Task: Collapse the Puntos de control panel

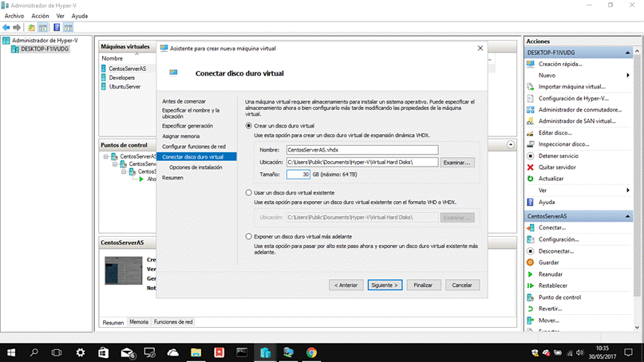Action: point(511,144)
